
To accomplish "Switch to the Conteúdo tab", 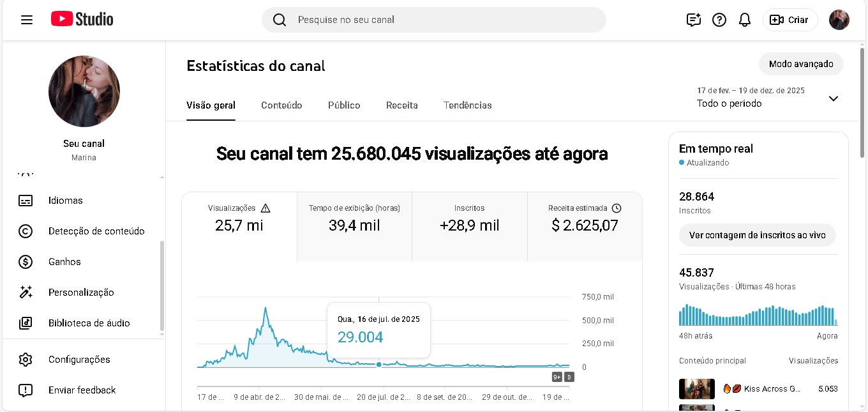I will click(281, 105).
